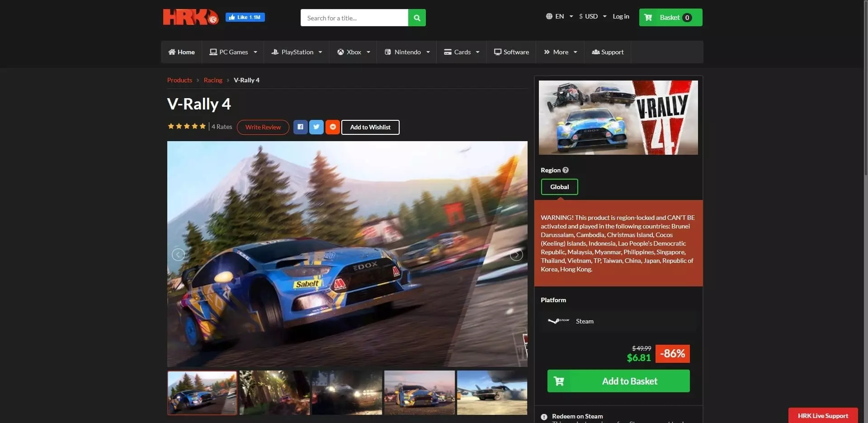Click Add to Wishlist button
The width and height of the screenshot is (868, 423).
tap(370, 127)
